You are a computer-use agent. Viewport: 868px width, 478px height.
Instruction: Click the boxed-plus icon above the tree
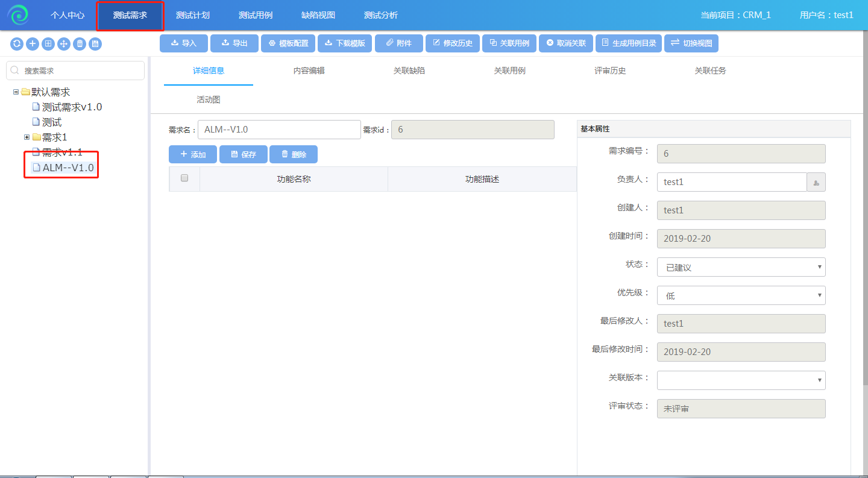tap(48, 43)
